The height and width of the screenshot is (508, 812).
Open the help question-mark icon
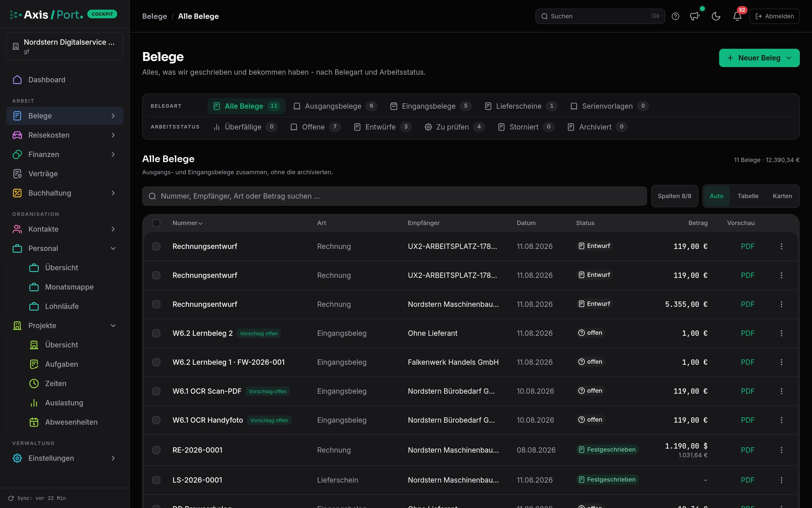pos(675,16)
